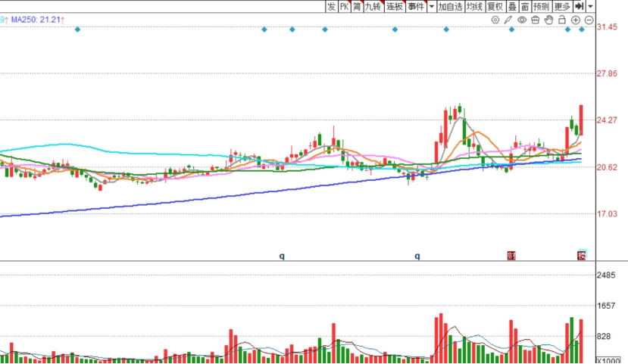Click the 1657 volume axis label
Image resolution: width=628 pixels, height=364 pixels.
click(606, 306)
